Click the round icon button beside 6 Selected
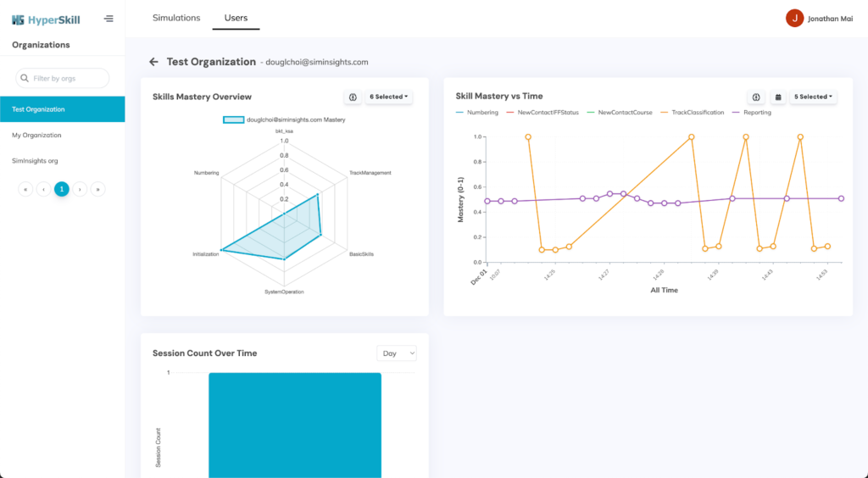Viewport: 868px width, 478px height. (353, 97)
